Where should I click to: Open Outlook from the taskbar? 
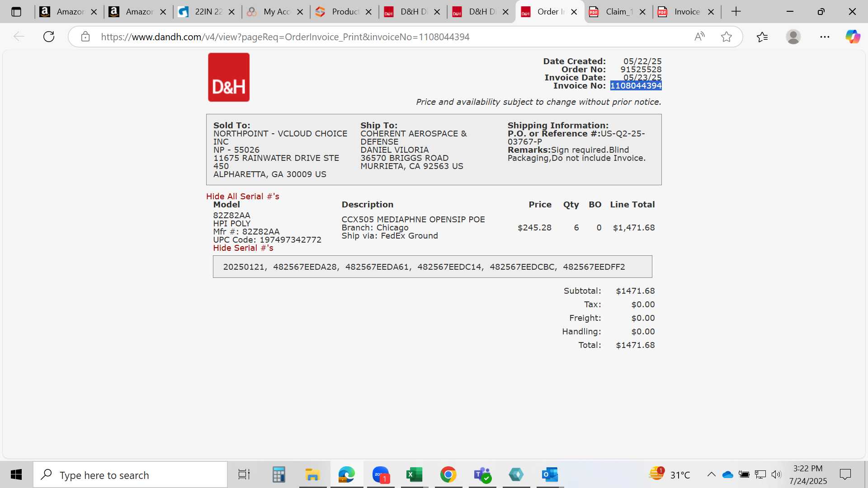(550, 474)
